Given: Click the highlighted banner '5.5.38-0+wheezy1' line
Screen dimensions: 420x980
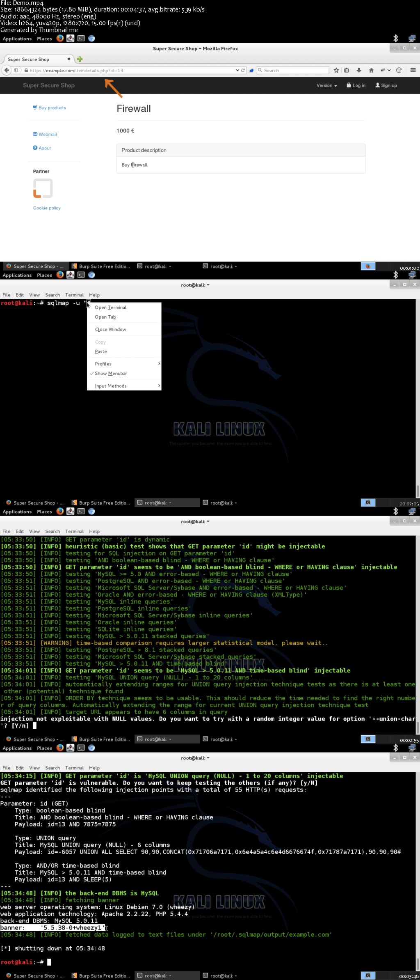Looking at the screenshot, I should pos(52,927).
